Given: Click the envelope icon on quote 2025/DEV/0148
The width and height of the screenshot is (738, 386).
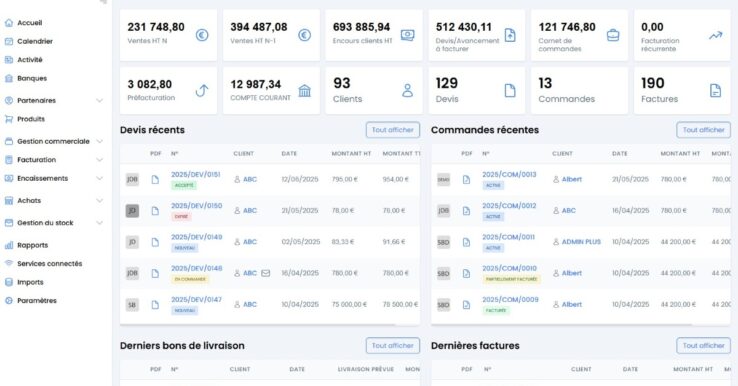Looking at the screenshot, I should (265, 273).
